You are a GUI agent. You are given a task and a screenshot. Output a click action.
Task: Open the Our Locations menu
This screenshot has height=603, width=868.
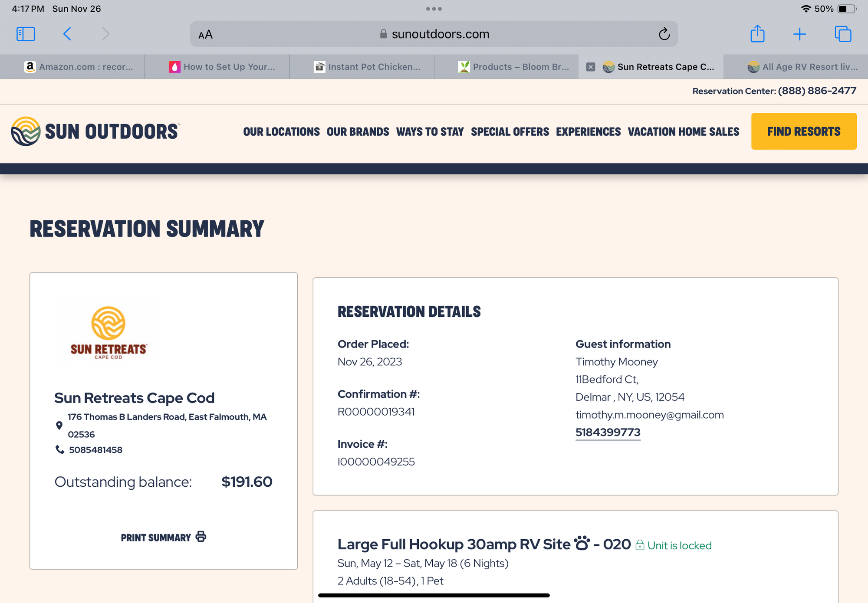coord(281,131)
